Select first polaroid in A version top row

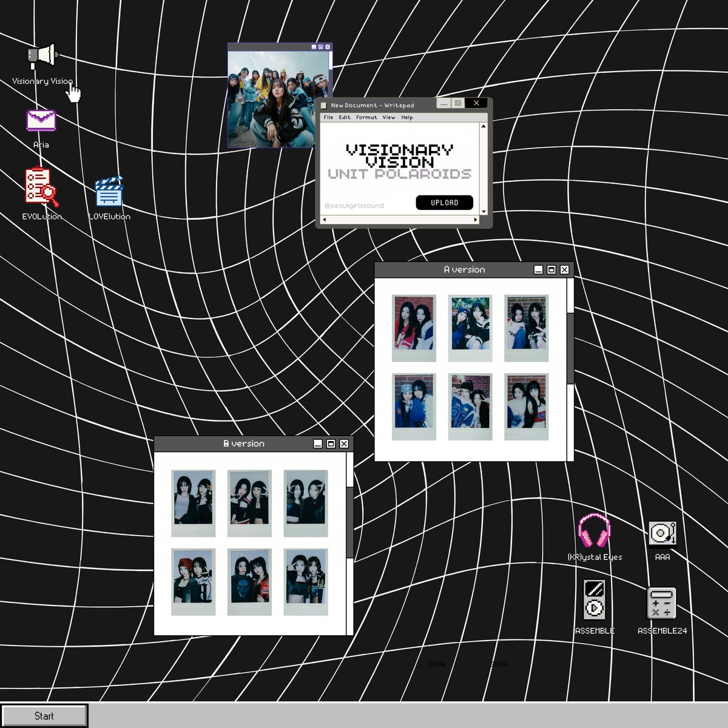coord(414,328)
